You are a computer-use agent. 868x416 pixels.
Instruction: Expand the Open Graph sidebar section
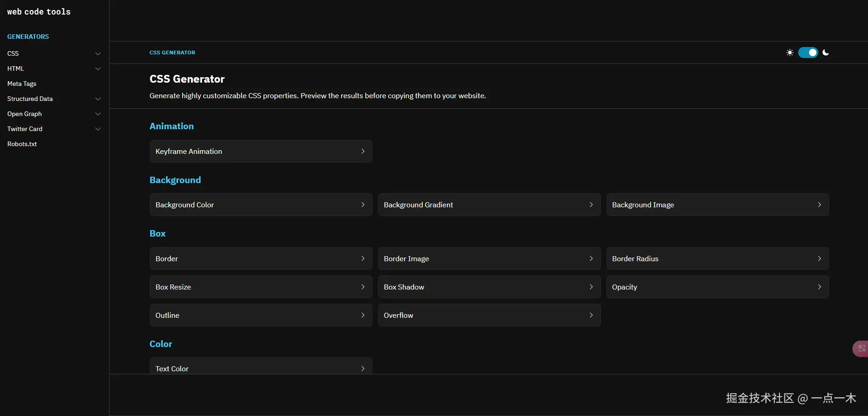click(x=98, y=114)
